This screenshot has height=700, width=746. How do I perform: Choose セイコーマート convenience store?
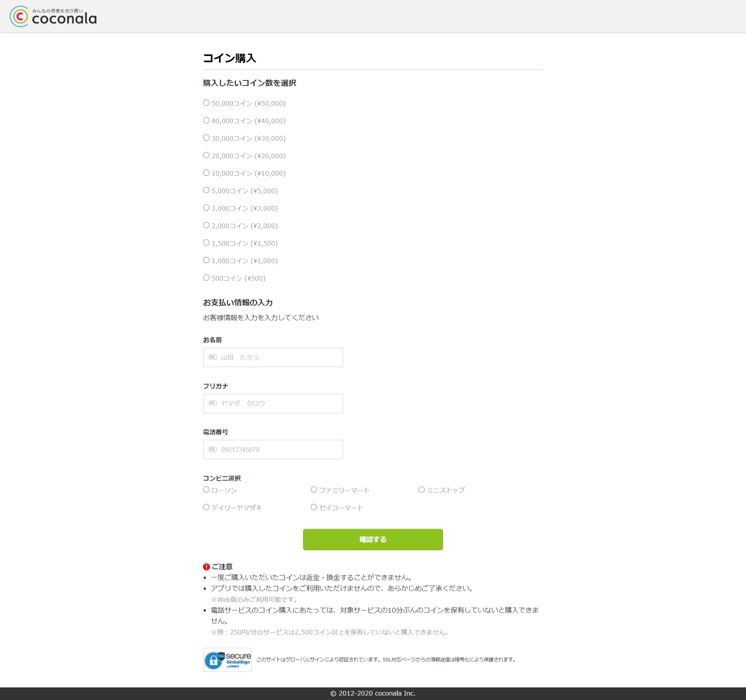314,507
